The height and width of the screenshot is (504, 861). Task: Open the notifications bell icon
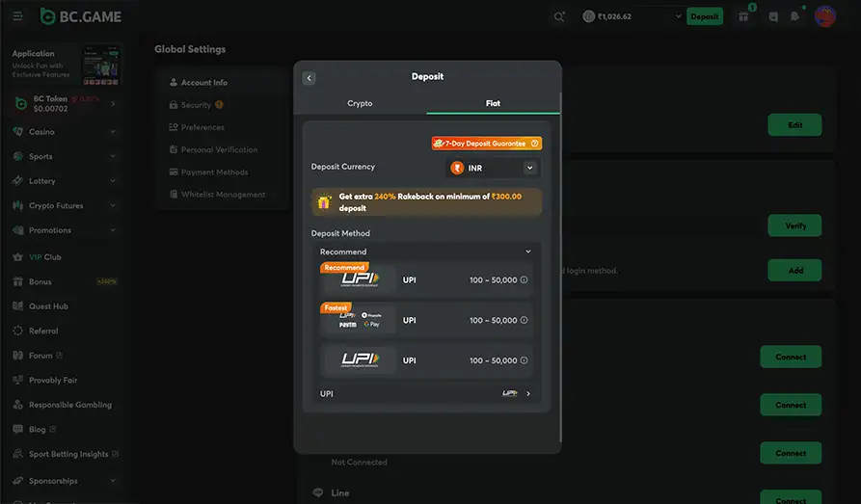click(794, 16)
